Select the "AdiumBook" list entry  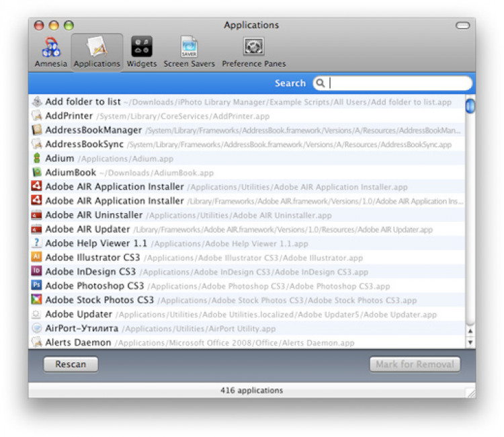71,172
